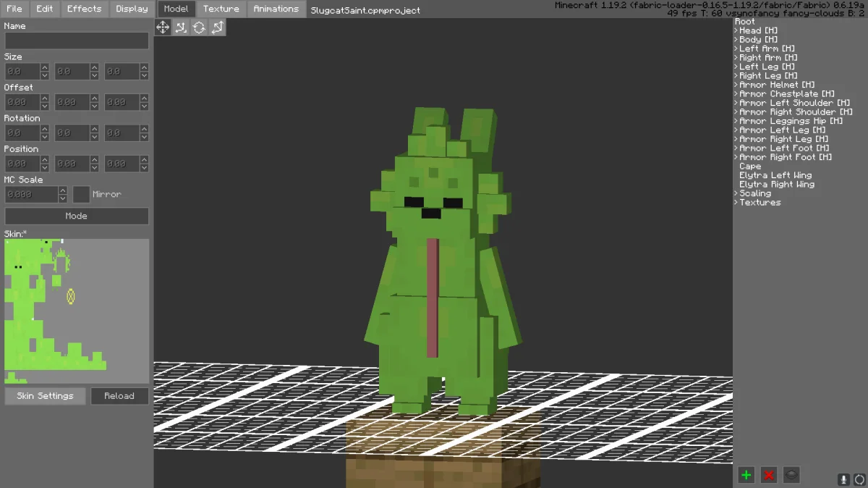Click the red X delete element icon
Viewport: 868px width, 488px height.
pyautogui.click(x=769, y=475)
